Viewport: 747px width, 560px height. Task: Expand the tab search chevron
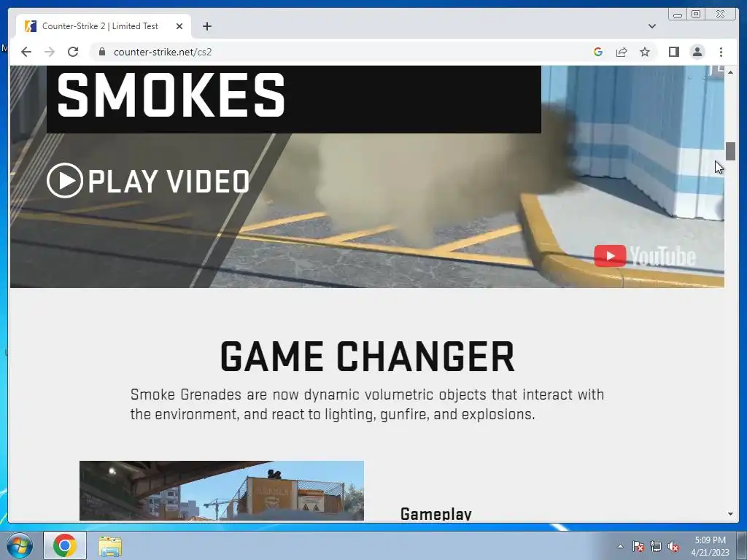tap(652, 26)
